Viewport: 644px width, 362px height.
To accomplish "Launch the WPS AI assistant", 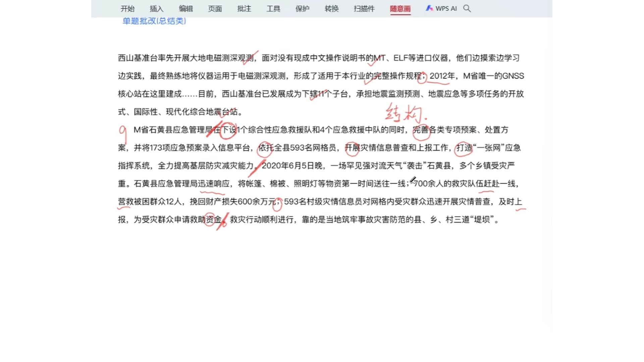I will coord(441,9).
